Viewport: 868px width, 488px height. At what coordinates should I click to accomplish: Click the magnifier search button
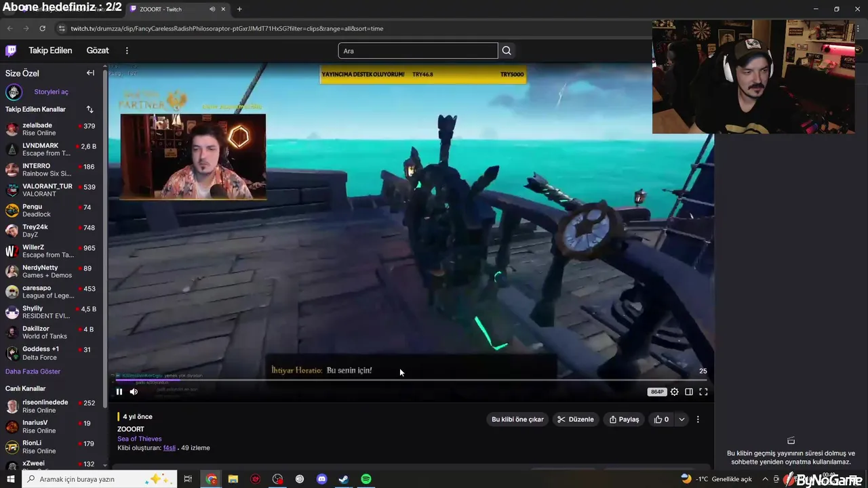pos(507,51)
